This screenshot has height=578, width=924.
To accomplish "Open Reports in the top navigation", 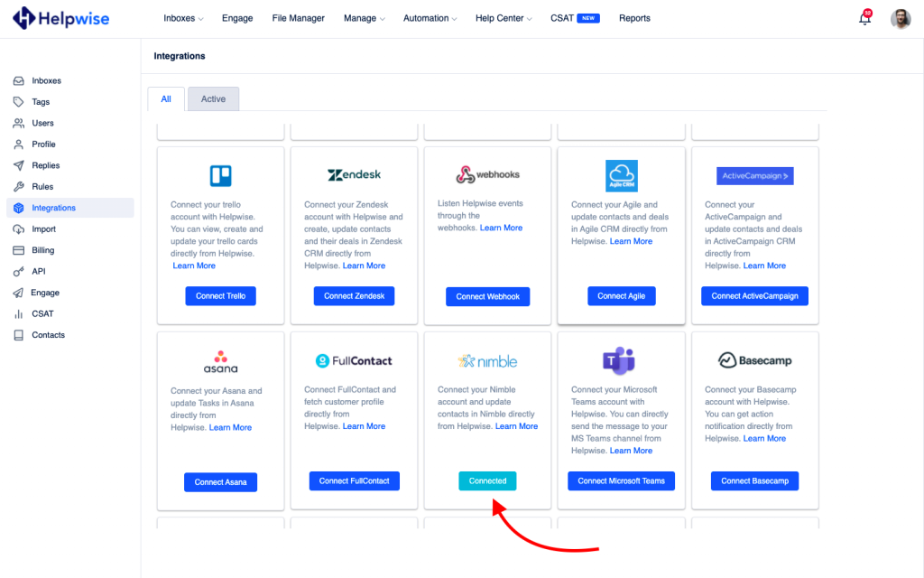I will pos(634,18).
